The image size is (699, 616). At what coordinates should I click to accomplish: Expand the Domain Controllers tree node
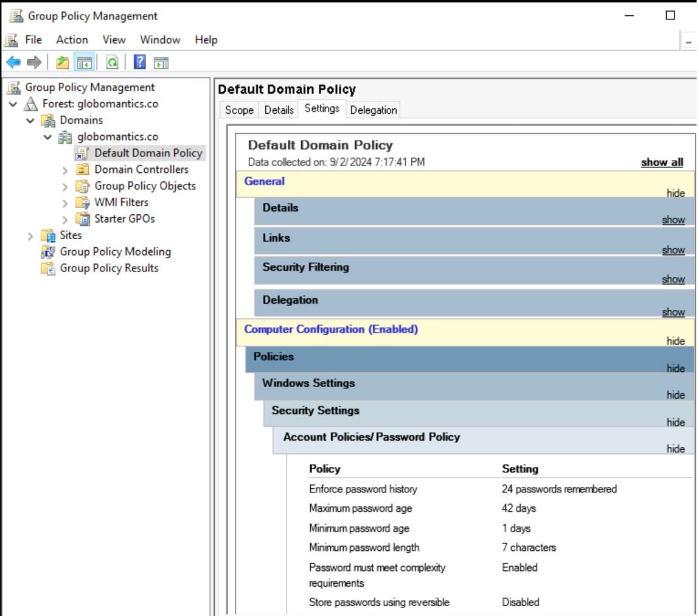[65, 170]
